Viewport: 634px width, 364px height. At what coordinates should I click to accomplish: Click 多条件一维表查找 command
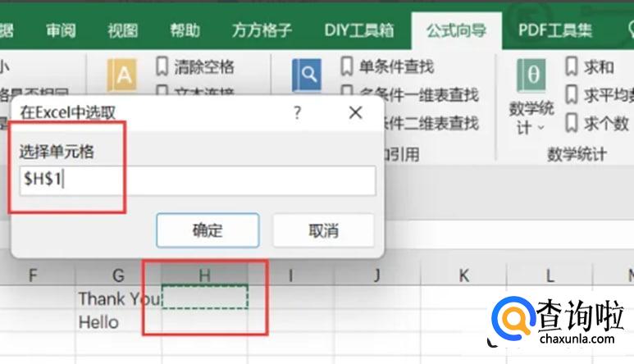pos(409,94)
